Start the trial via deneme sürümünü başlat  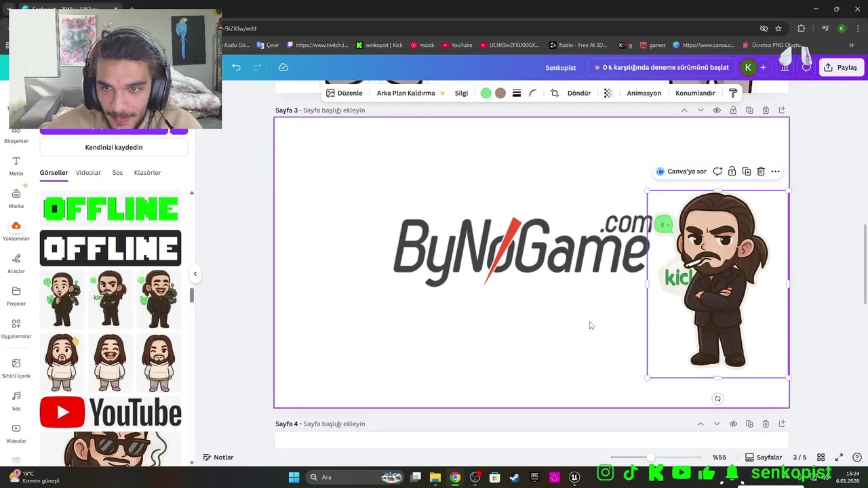pos(661,67)
